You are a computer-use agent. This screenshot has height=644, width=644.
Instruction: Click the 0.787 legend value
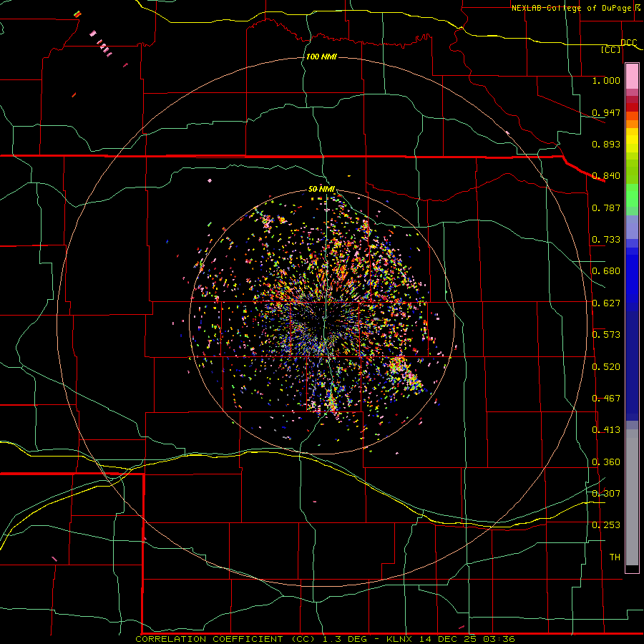(606, 208)
